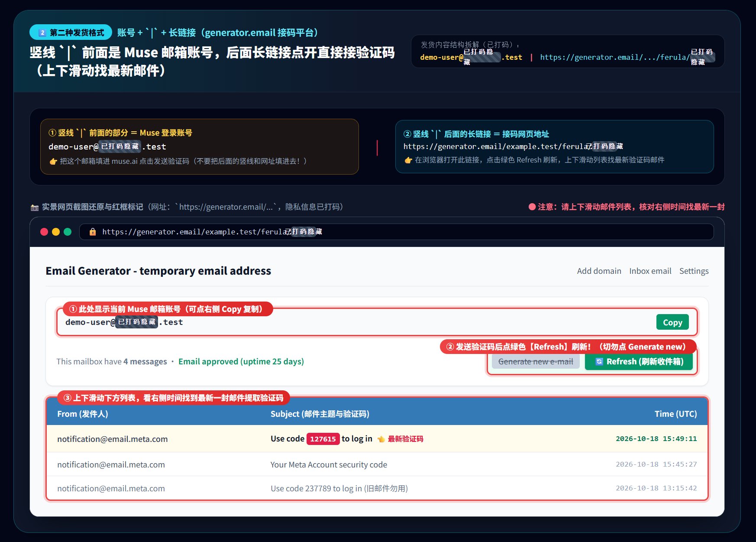Screen dimensions: 756x542
Task: Click the green Copy button
Action: [x=672, y=322]
